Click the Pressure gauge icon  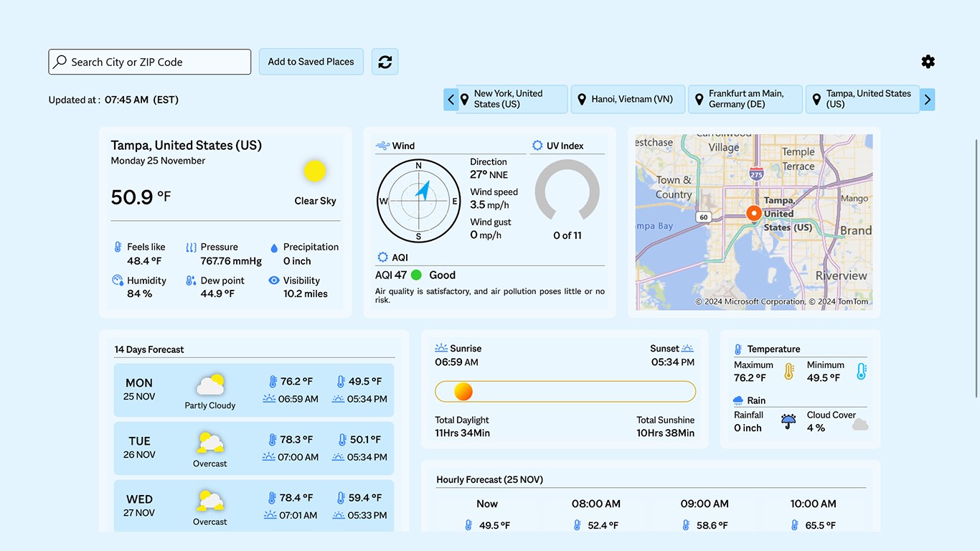(x=192, y=247)
